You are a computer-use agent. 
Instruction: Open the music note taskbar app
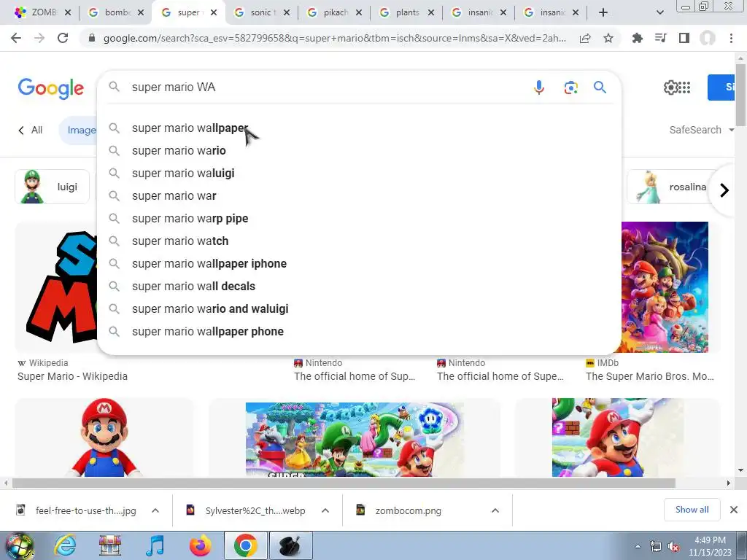pos(155,545)
